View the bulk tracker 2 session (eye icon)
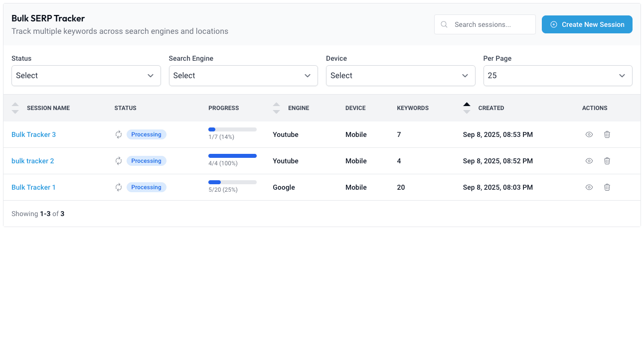 [589, 161]
